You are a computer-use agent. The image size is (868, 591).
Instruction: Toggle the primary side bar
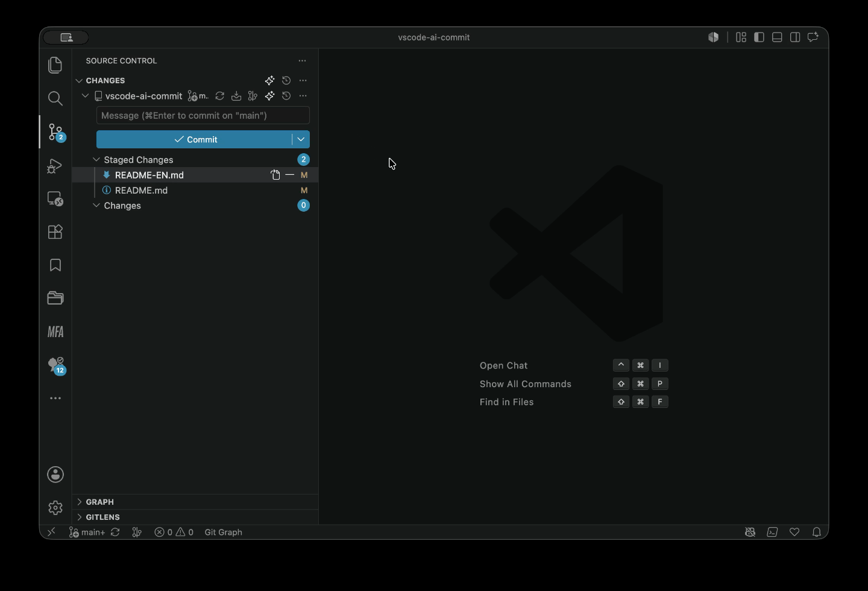(x=759, y=37)
